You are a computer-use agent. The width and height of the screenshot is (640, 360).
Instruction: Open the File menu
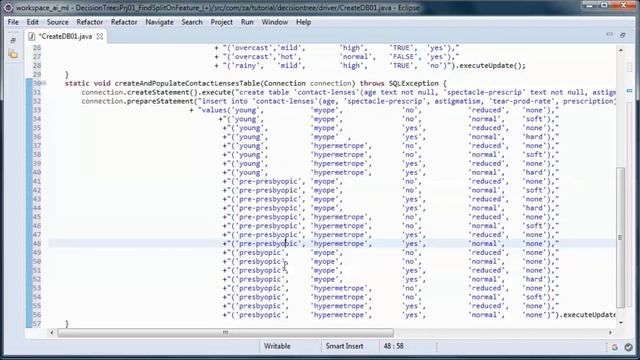coord(13,22)
